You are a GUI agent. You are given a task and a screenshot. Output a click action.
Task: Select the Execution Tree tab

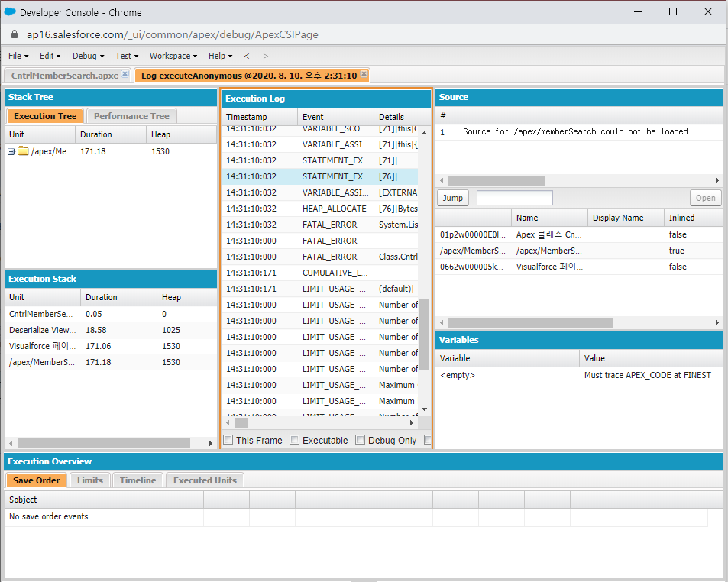(x=45, y=116)
